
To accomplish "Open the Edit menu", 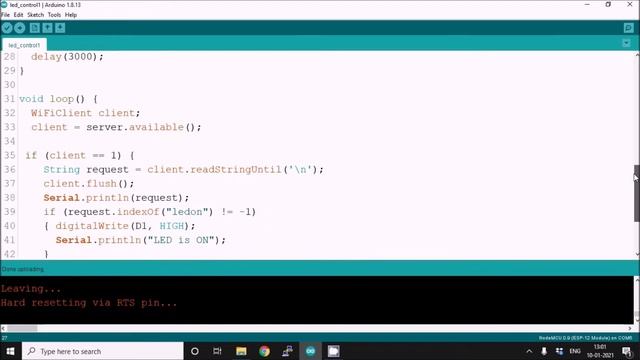I will coord(18,15).
